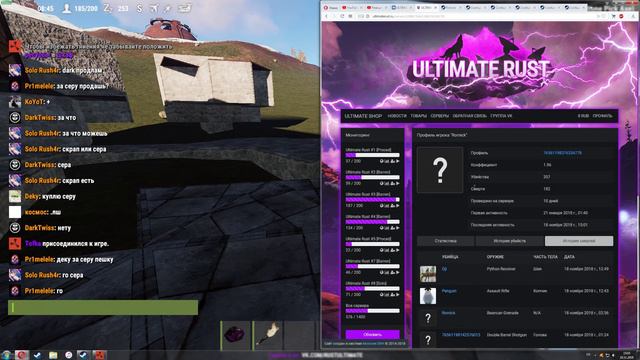The image size is (640, 360).
Task: Switch to the Статистика tab
Action: coord(446,241)
